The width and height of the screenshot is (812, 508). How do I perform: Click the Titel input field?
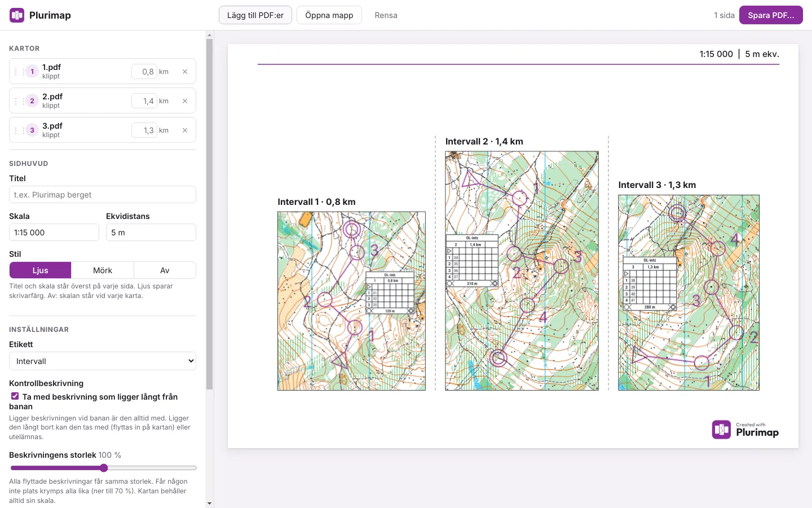[x=103, y=195]
